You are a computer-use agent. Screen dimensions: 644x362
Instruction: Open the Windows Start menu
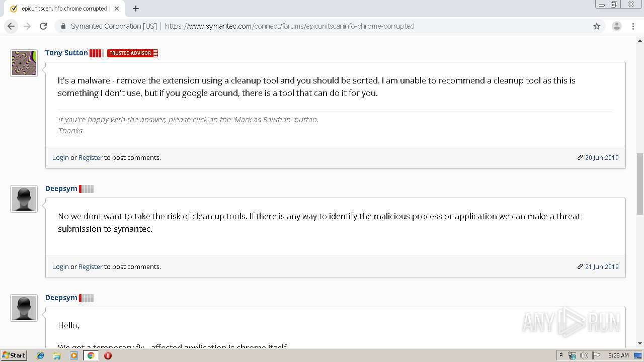pyautogui.click(x=14, y=355)
